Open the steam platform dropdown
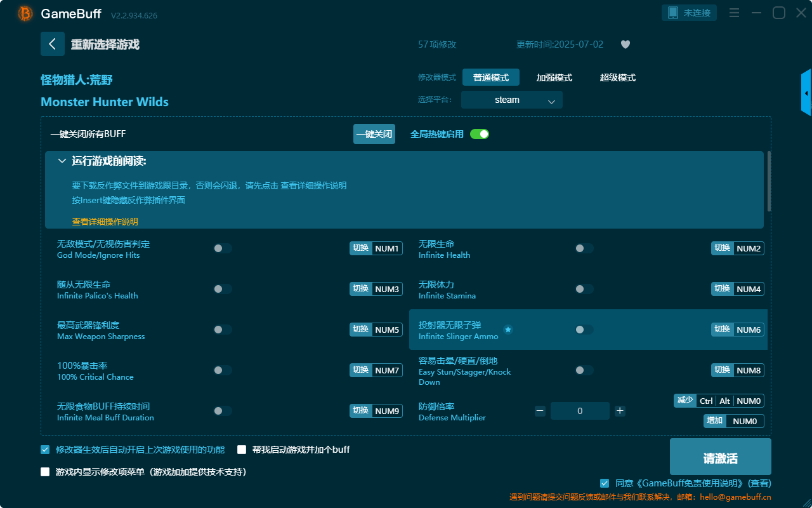Viewport: 812px width, 508px height. pyautogui.click(x=511, y=100)
